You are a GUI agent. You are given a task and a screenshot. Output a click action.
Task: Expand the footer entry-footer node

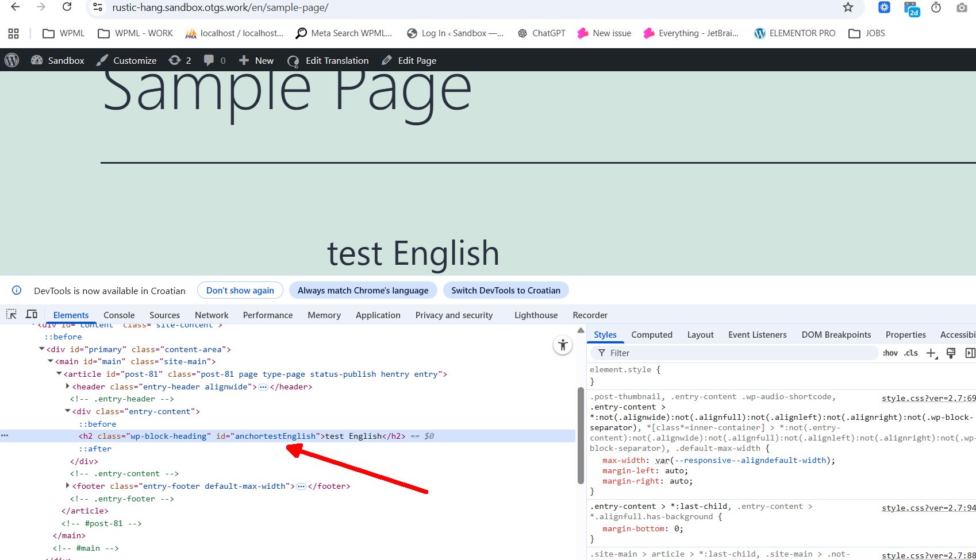coord(68,486)
